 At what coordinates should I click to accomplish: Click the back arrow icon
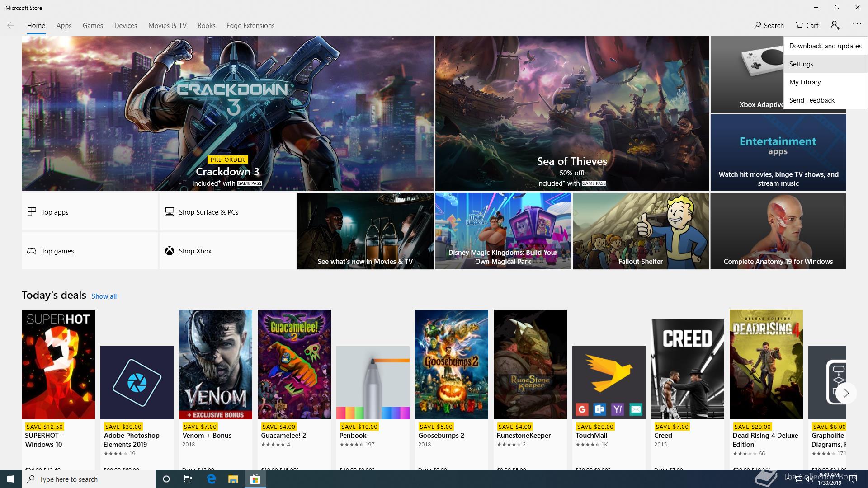point(11,25)
